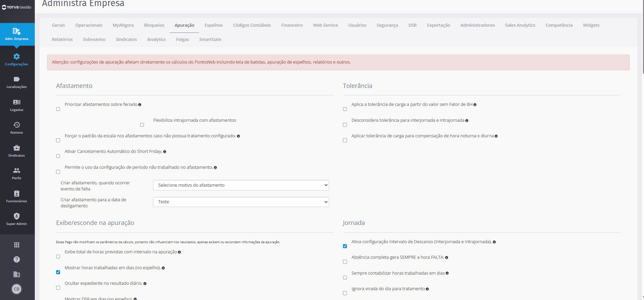Viewport: 644px width, 300px height.
Task: Click info icon beside Desconsidera tolerância para interjornada
Action: coord(467,121)
